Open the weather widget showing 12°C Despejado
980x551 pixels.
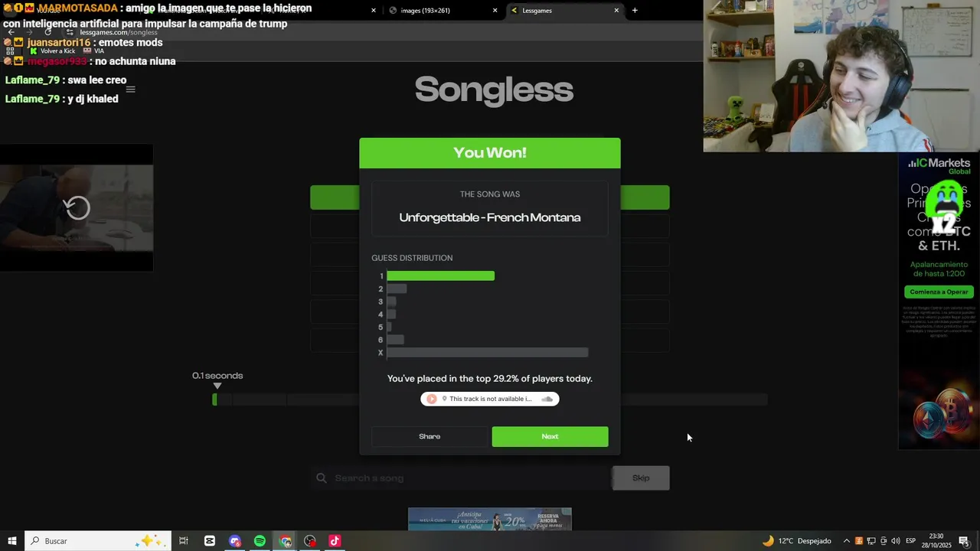(796, 541)
